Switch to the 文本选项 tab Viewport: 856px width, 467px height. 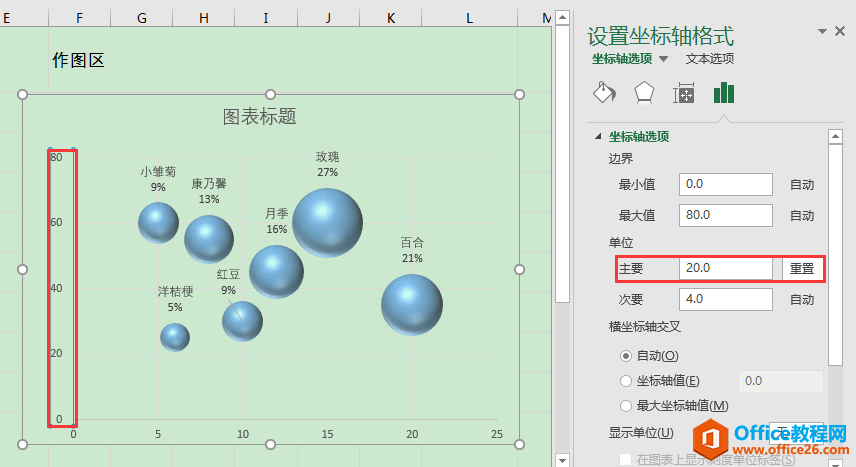(x=710, y=59)
